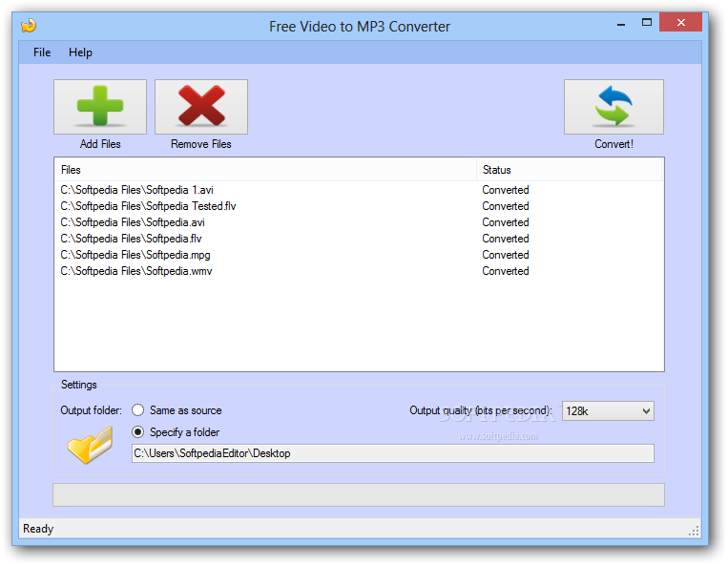Open the File menu

coord(42,52)
